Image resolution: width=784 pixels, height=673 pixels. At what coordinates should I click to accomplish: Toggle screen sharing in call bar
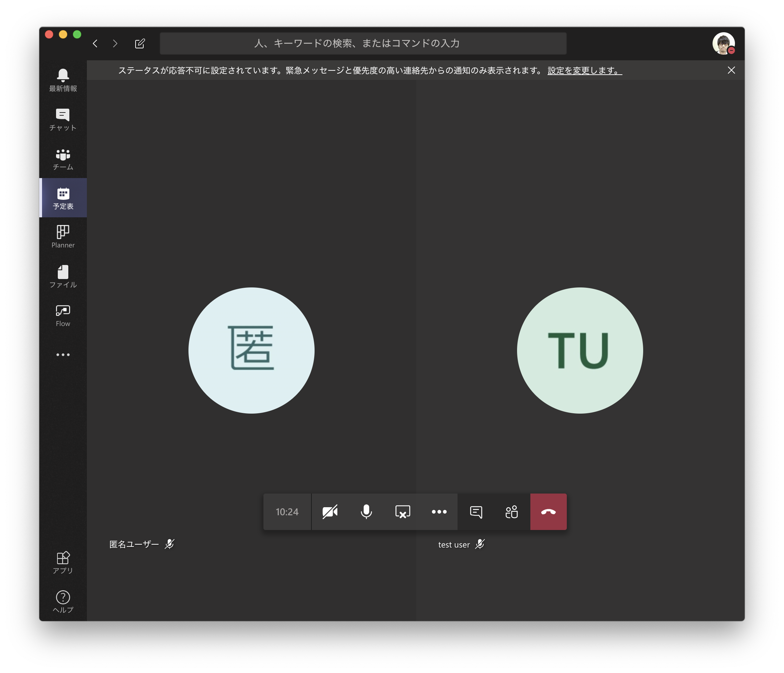click(x=403, y=512)
